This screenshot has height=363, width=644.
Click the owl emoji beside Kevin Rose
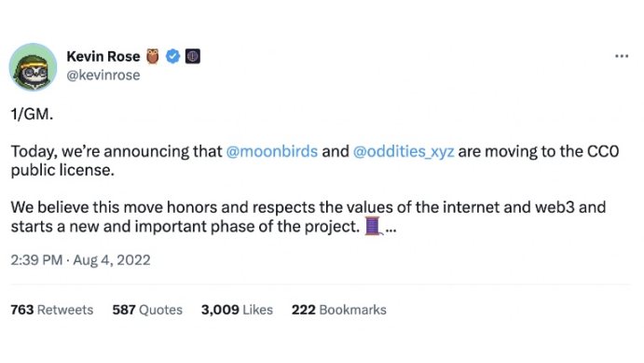(x=152, y=56)
